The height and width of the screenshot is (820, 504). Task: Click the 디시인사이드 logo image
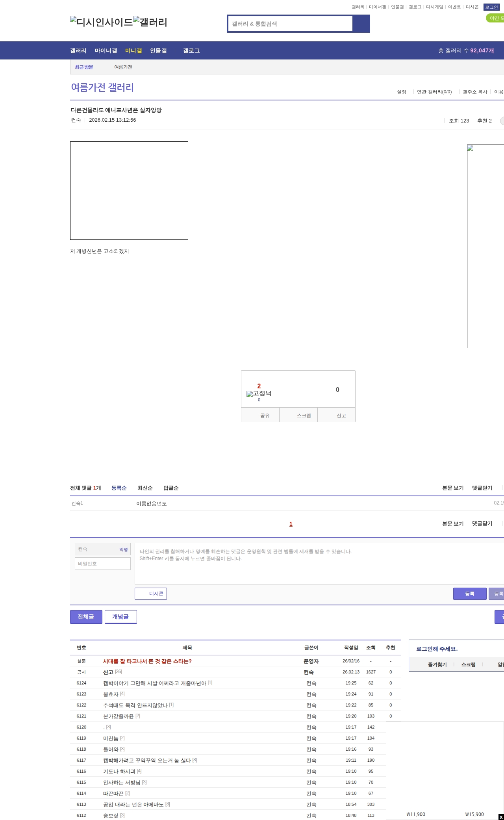tap(101, 22)
